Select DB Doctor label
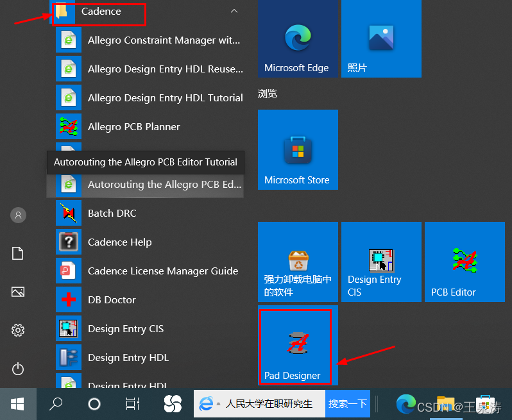The image size is (512, 420). [x=112, y=299]
